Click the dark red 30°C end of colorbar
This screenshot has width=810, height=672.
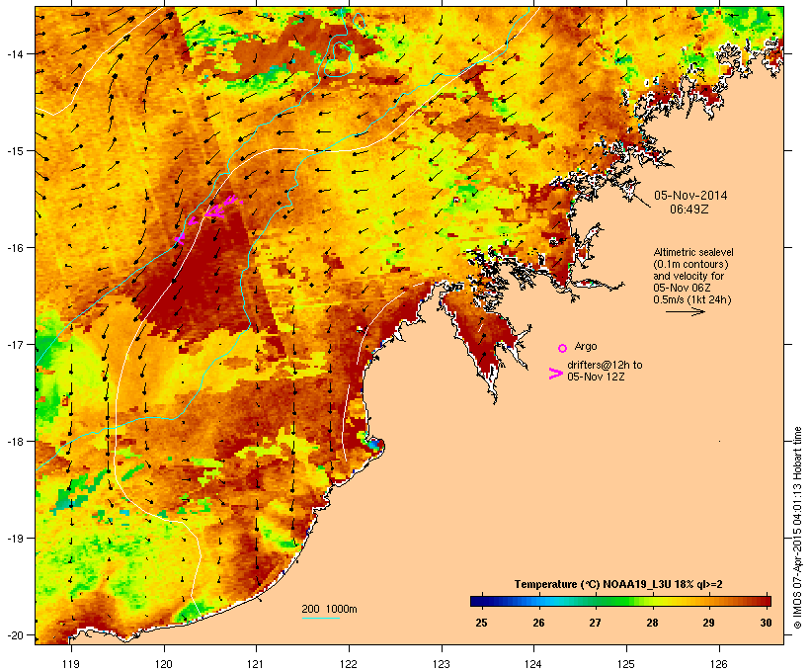click(x=766, y=601)
